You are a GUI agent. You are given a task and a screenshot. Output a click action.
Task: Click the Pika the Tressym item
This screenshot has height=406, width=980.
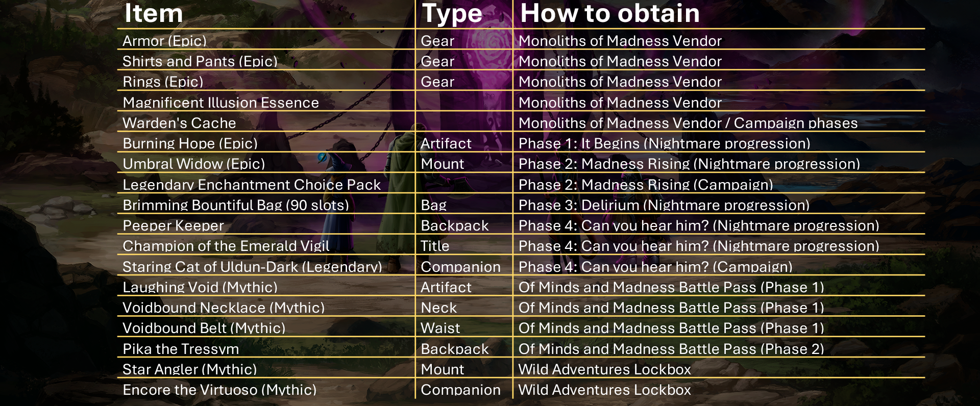pos(181,349)
